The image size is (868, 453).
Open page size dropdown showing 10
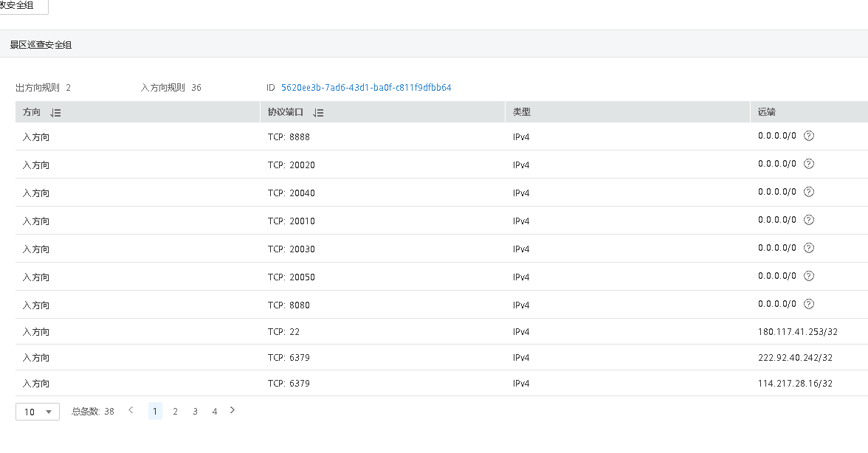(x=38, y=412)
